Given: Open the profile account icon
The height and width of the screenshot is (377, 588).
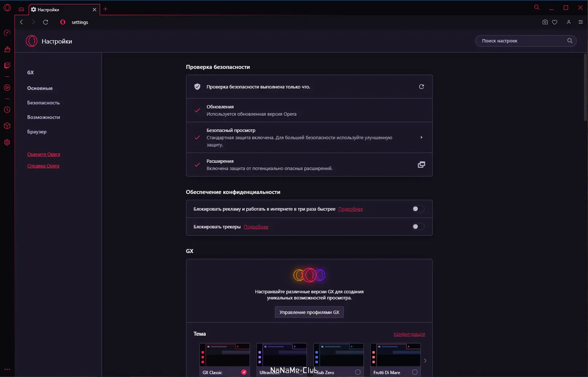Looking at the screenshot, I should point(569,22).
